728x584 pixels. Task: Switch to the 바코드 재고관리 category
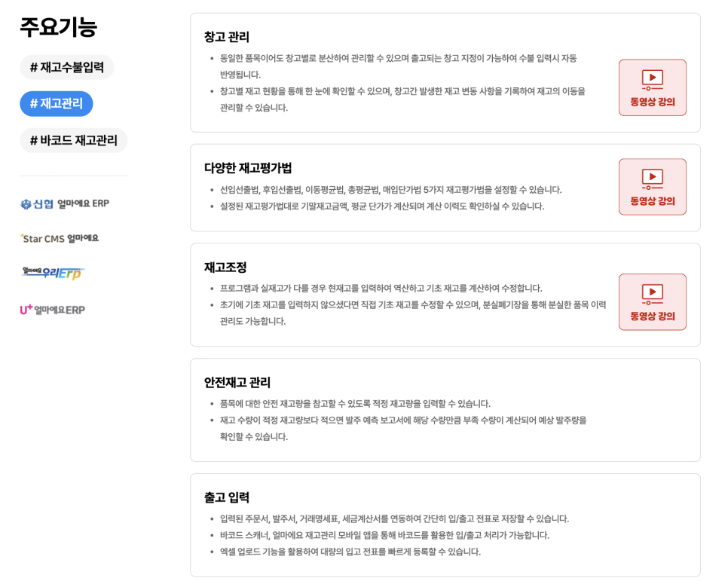73,140
